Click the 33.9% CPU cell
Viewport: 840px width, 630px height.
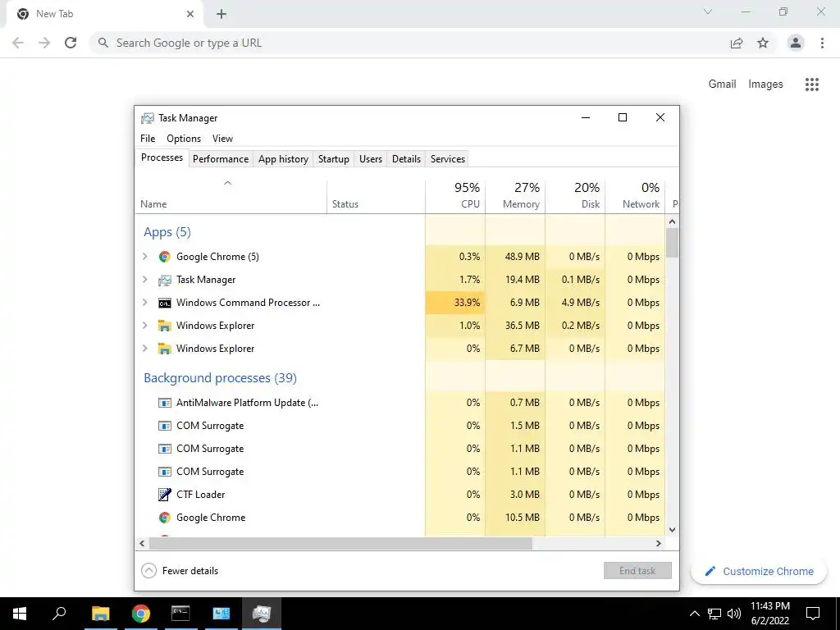[x=455, y=303]
